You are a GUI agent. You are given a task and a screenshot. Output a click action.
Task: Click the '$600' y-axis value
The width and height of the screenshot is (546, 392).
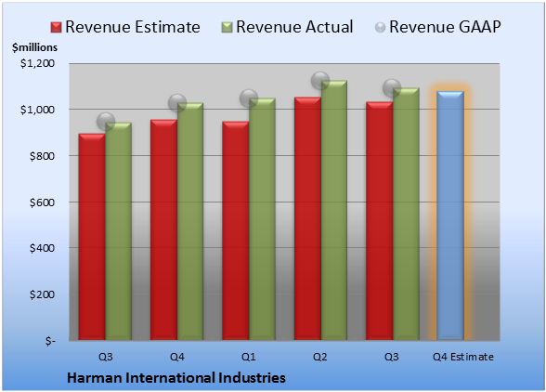[42, 203]
